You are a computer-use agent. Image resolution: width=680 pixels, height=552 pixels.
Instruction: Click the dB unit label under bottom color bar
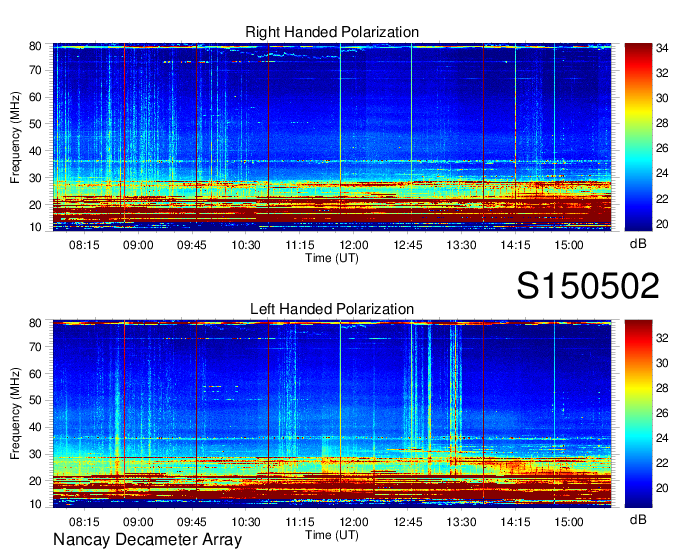(x=638, y=519)
